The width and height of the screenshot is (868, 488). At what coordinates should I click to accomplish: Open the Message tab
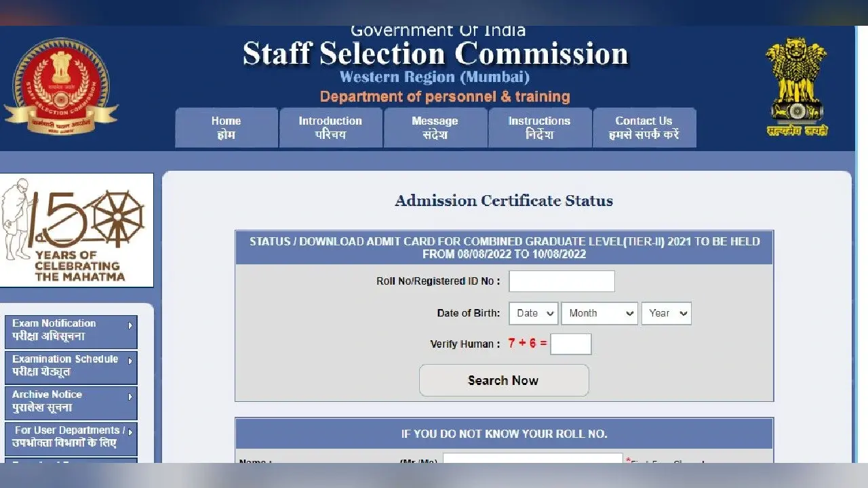coord(435,127)
